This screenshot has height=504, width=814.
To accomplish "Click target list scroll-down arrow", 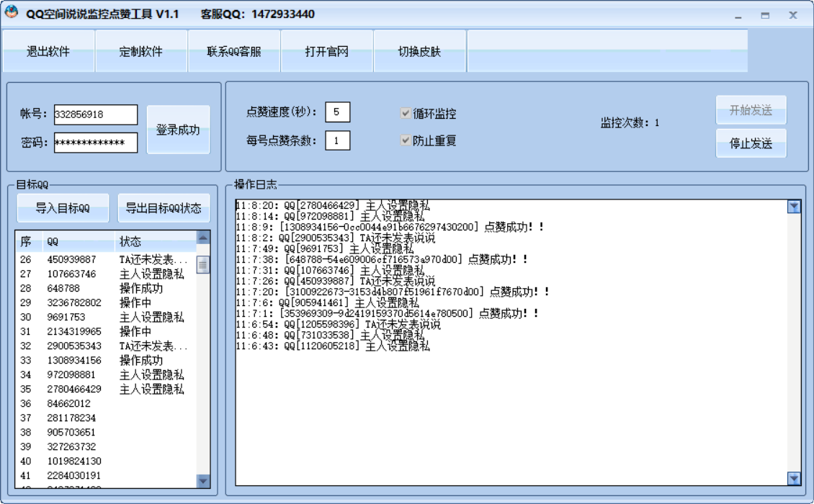I will tap(203, 481).
